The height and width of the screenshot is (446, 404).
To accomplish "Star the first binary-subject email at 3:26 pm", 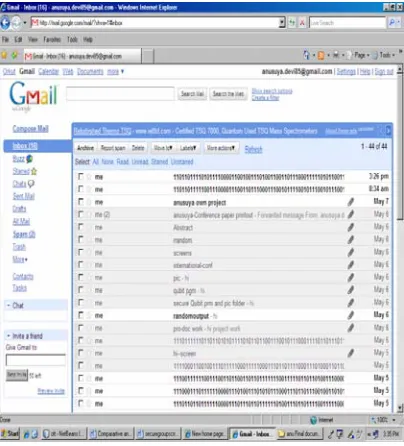I will click(89, 177).
